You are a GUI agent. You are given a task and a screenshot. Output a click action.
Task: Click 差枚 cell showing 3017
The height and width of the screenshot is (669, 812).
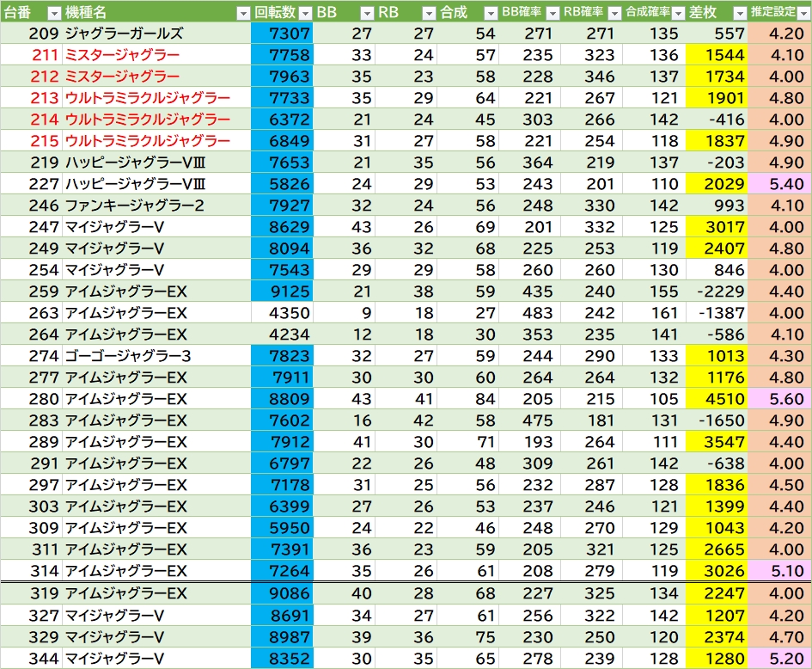pyautogui.click(x=717, y=227)
